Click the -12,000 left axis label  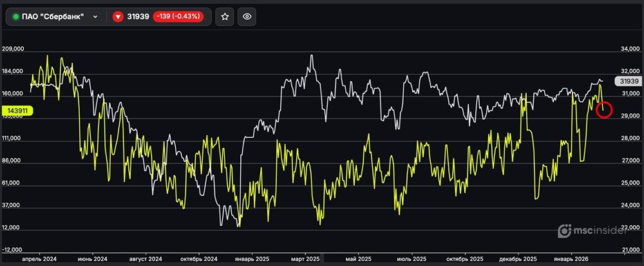click(x=13, y=250)
